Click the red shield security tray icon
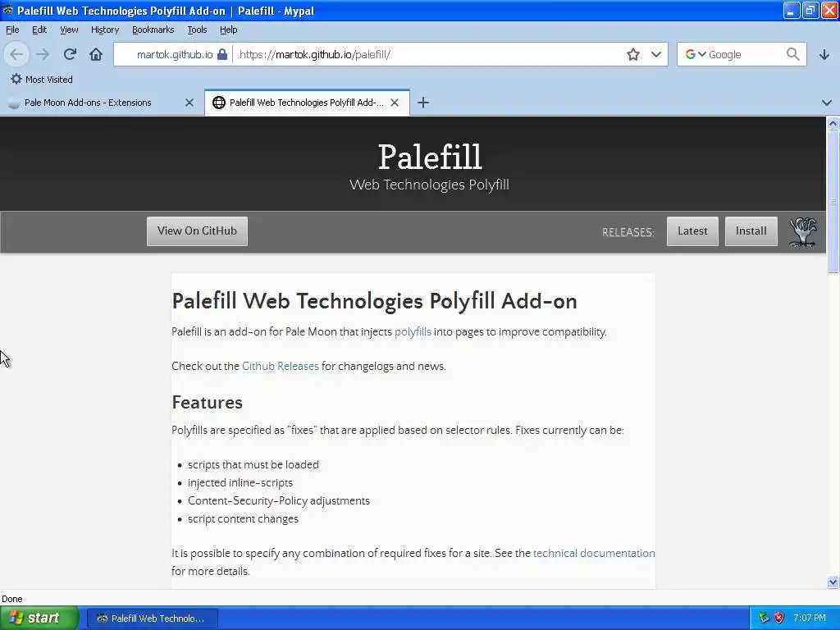This screenshot has width=840, height=630. (779, 618)
